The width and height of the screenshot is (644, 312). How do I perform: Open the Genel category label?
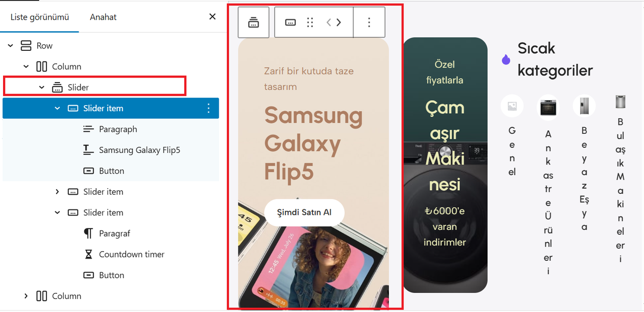click(x=512, y=151)
